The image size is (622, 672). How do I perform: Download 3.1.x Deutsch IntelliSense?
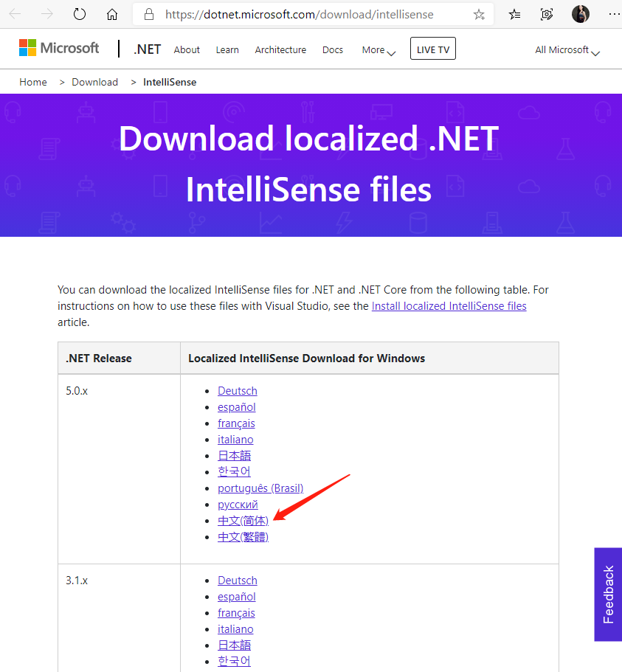pyautogui.click(x=238, y=581)
